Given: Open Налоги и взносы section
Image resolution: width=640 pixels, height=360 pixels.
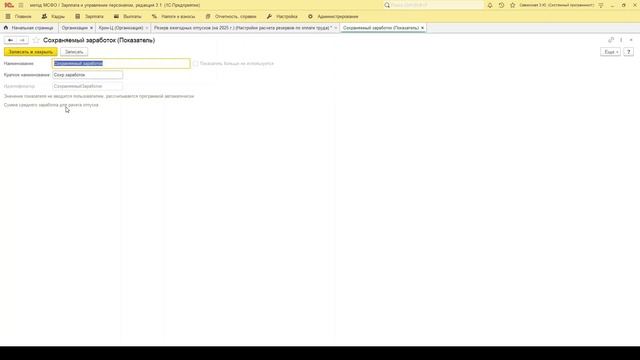Looking at the screenshot, I should tap(173, 16).
